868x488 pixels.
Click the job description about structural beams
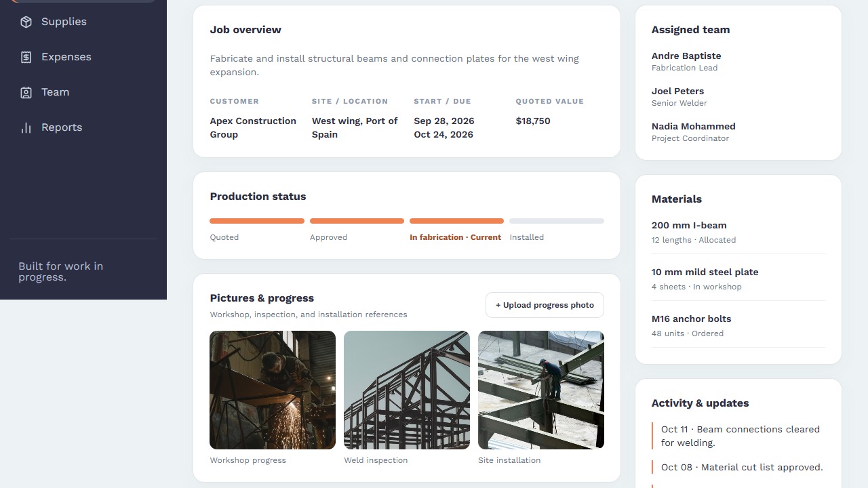point(395,65)
